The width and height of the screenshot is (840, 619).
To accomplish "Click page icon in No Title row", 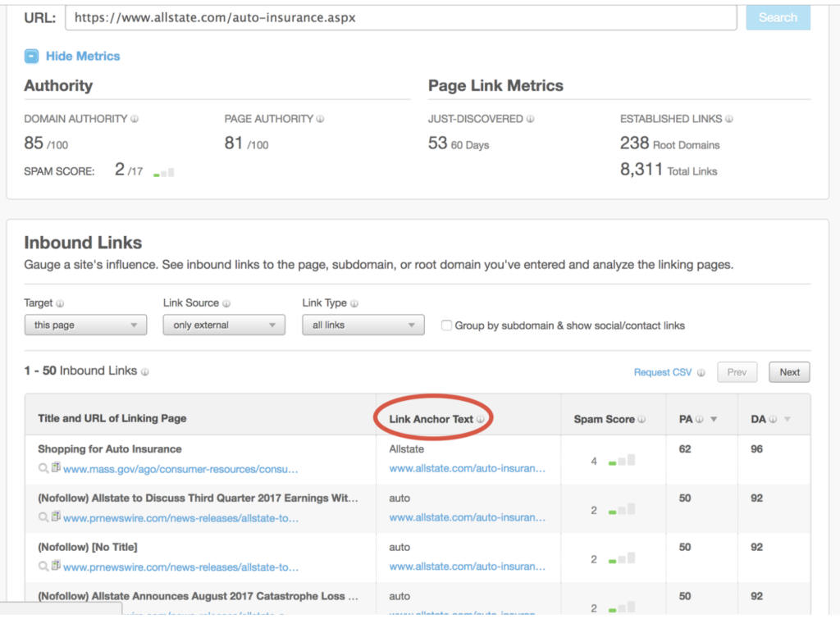I will click(x=56, y=566).
